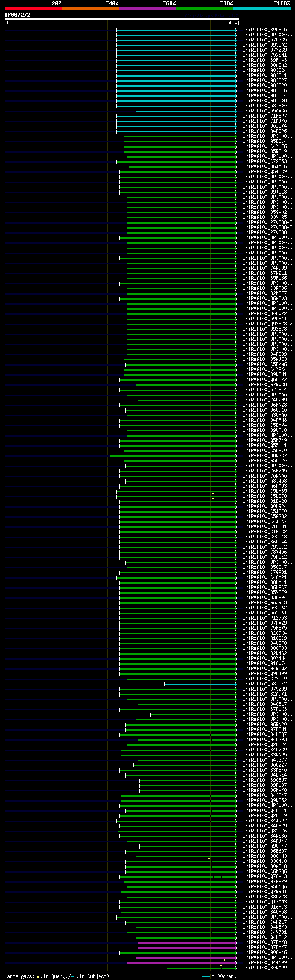Click UniRef100_Q8SRK6 entry
This screenshot has height=980, width=295.
tap(265, 831)
